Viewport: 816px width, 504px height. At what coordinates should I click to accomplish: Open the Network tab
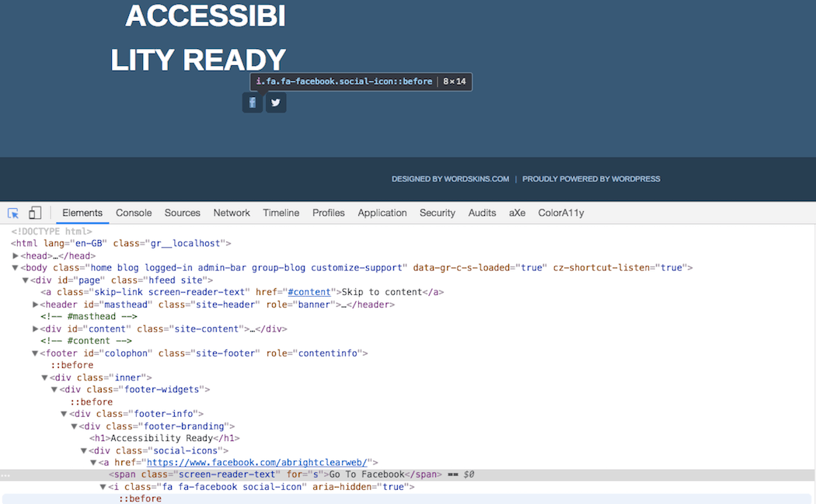232,213
